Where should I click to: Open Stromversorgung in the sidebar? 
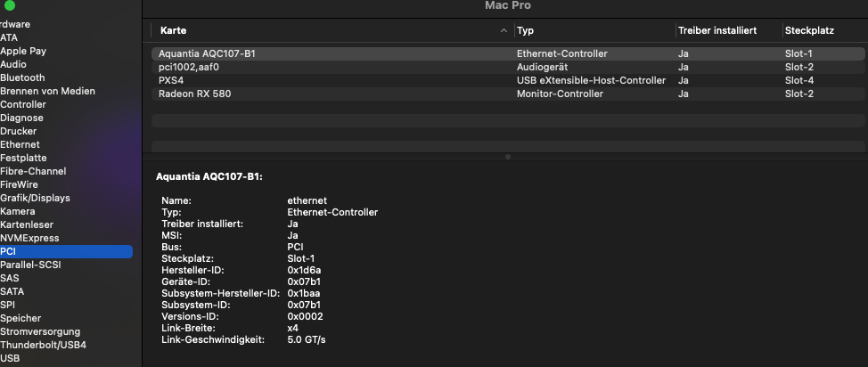[40, 331]
